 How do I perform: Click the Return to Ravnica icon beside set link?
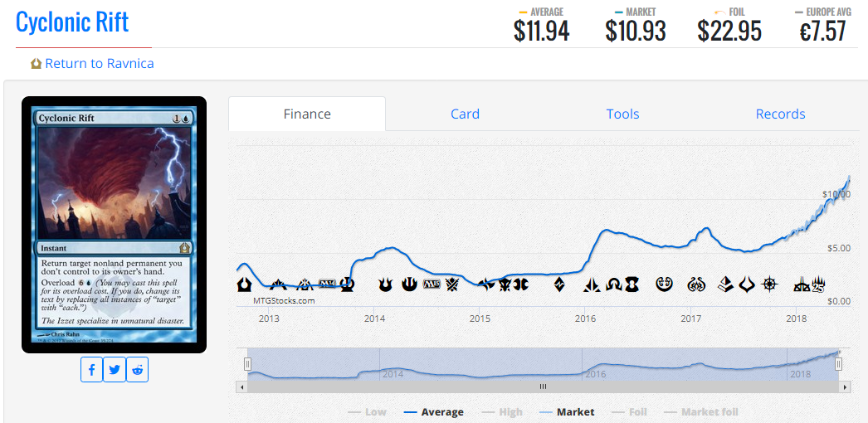(36, 64)
